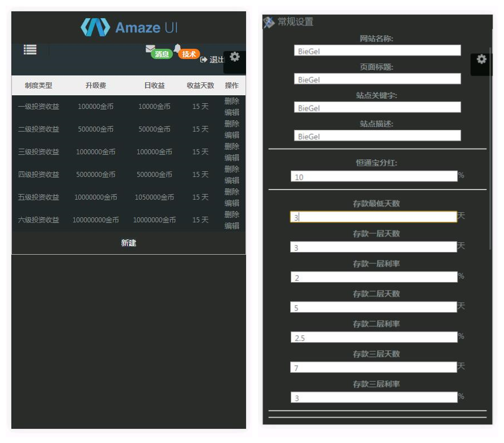Click 编辑 for 三级投资收益 row
The width and height of the screenshot is (504, 443).
[233, 157]
